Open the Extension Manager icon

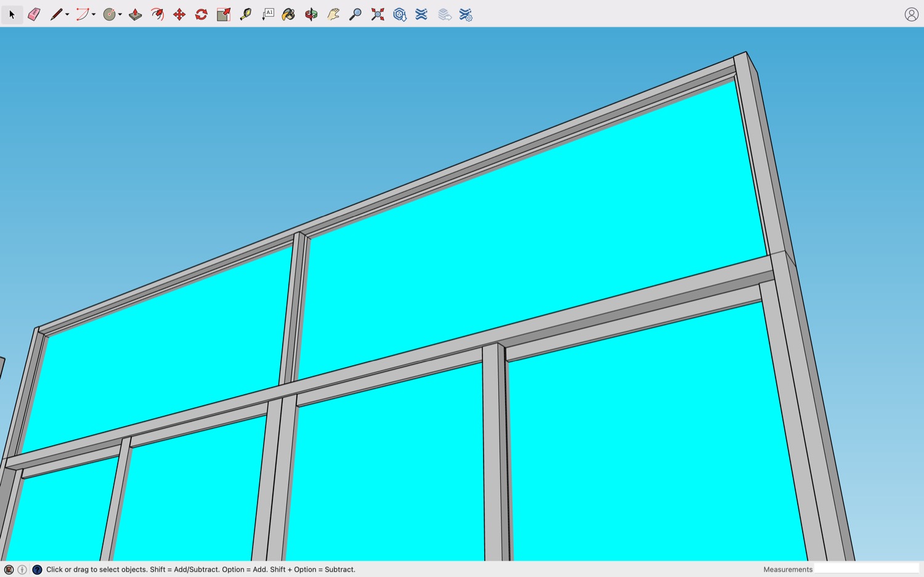466,14
